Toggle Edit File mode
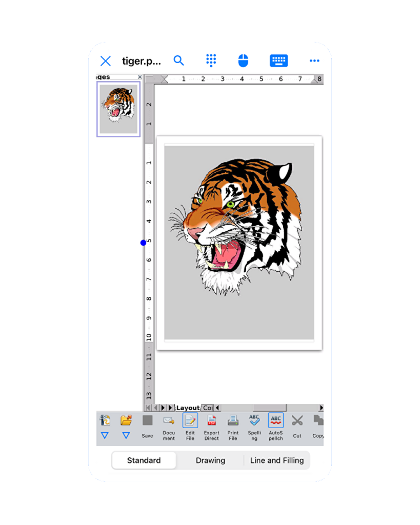This screenshot has width=420, height=525. tap(190, 421)
